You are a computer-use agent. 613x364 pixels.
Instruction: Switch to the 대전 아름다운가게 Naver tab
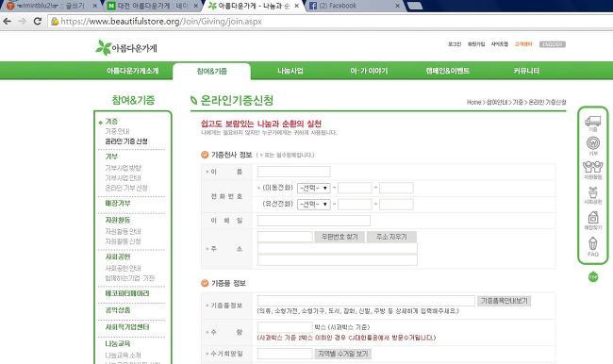coord(153,6)
